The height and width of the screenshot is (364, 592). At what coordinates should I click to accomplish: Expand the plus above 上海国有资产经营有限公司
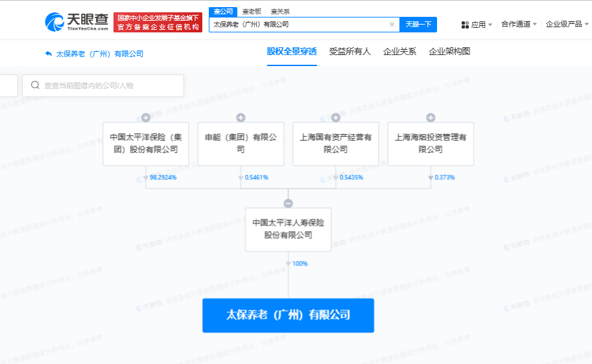click(x=336, y=117)
